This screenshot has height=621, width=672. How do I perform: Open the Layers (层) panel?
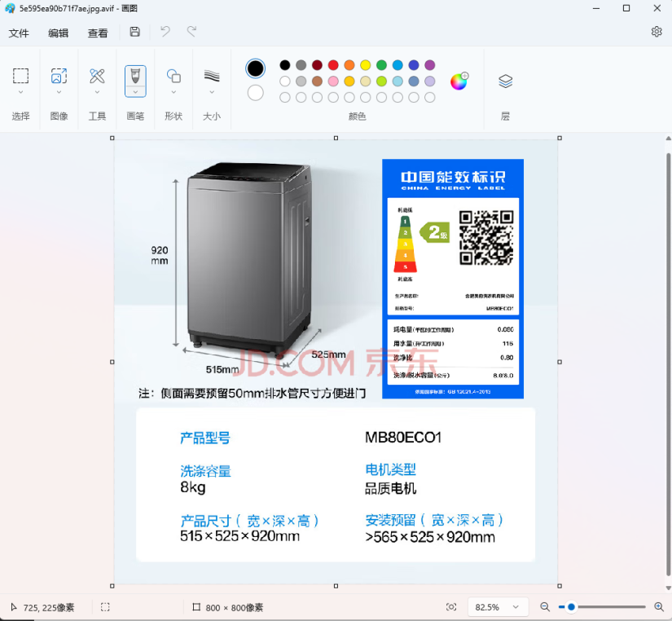pyautogui.click(x=504, y=80)
